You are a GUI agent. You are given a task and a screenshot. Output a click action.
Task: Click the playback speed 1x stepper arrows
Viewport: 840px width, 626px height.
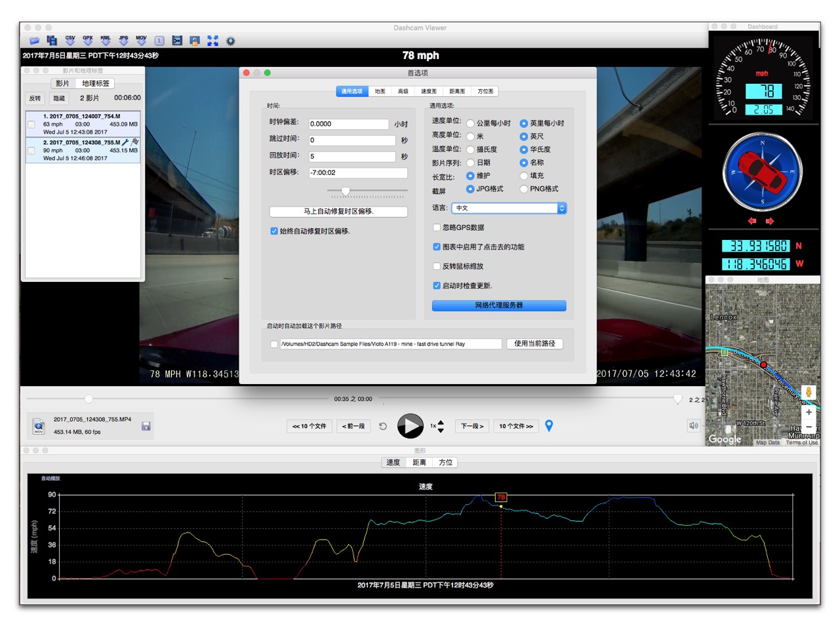coord(441,426)
